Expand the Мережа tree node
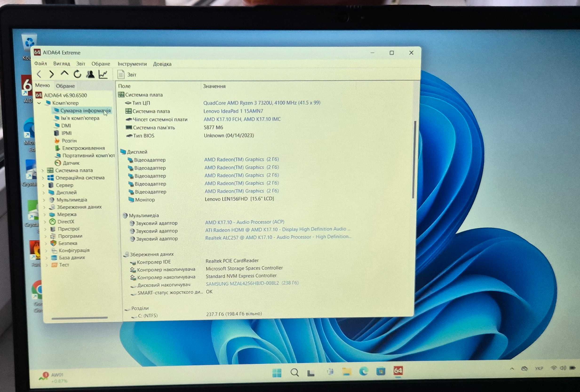The width and height of the screenshot is (580, 392). point(45,215)
